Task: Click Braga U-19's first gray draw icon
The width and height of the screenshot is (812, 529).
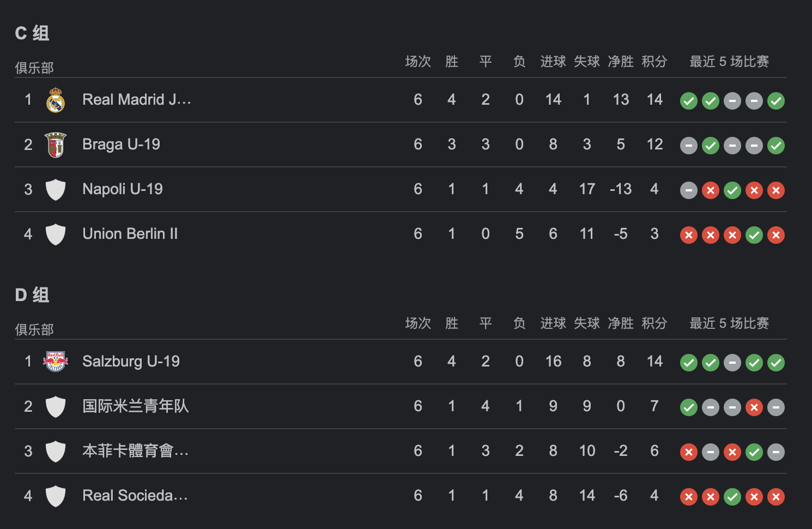Action: [x=689, y=146]
